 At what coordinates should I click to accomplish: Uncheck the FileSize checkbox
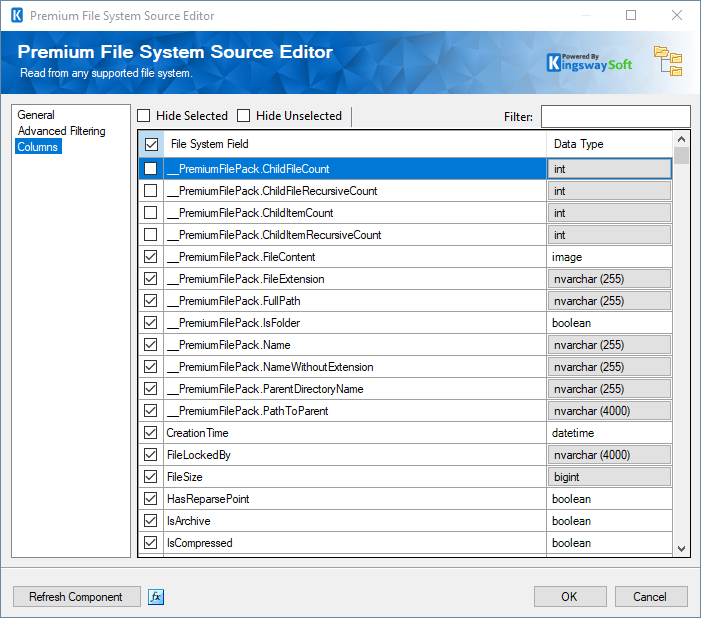click(x=151, y=477)
